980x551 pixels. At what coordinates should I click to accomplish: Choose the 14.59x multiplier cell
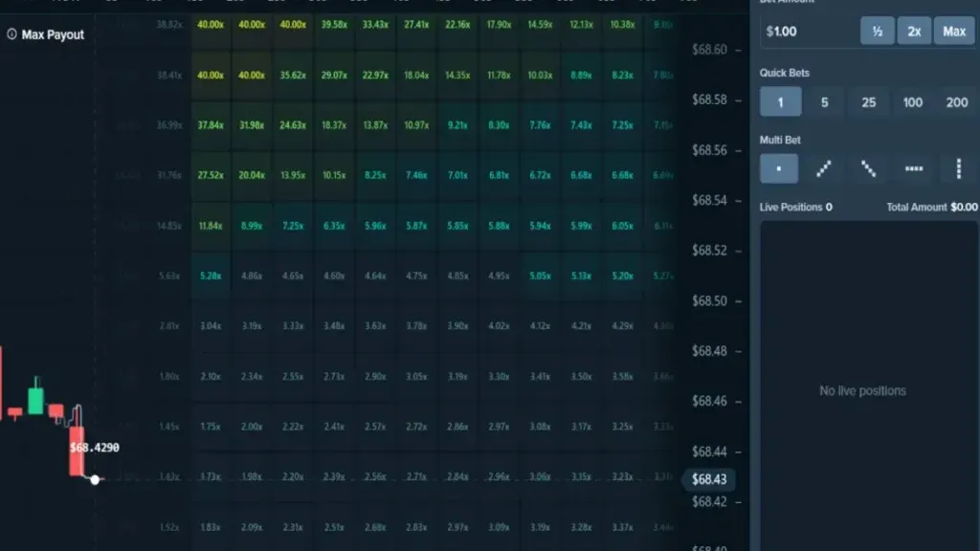541,24
